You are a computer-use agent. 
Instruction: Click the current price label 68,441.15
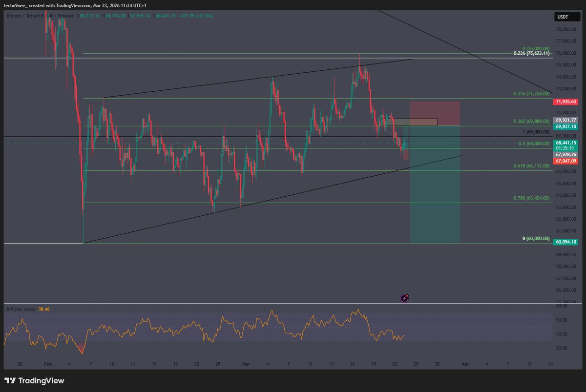tap(566, 143)
